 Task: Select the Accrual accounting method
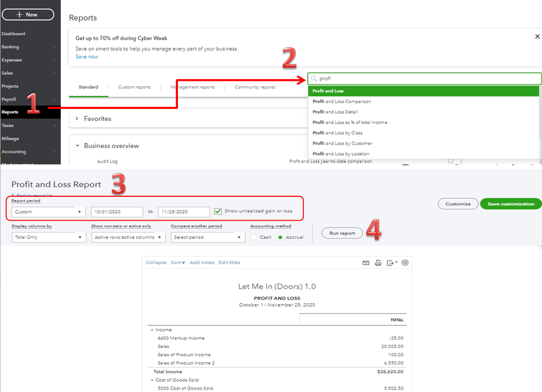[x=280, y=237]
